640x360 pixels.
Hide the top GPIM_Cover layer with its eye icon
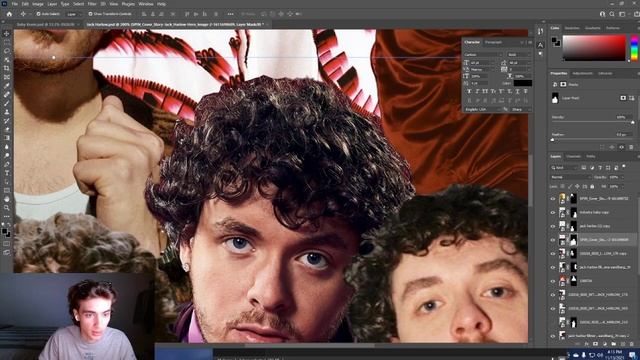[x=553, y=199]
